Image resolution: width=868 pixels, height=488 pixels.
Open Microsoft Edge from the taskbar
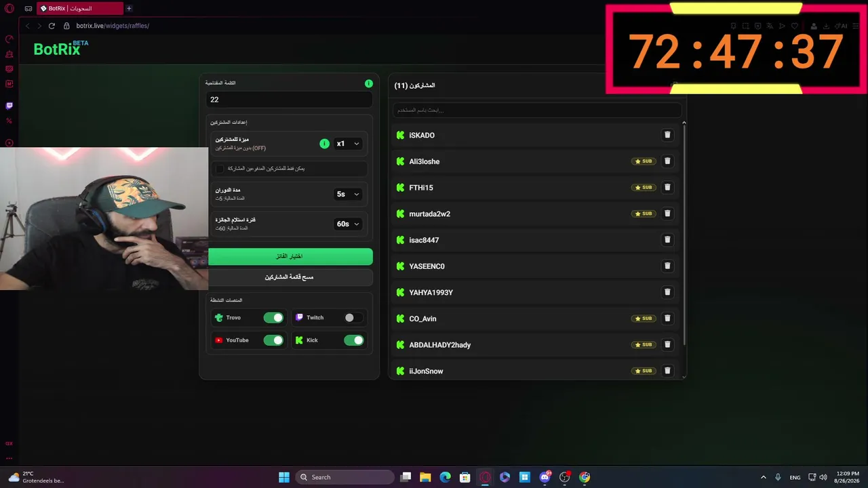(x=445, y=477)
